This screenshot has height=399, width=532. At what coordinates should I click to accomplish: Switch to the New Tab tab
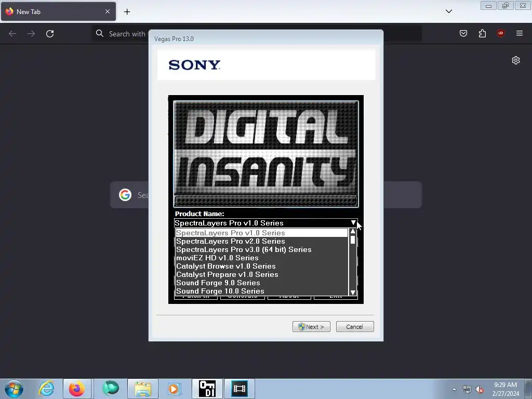[x=58, y=11]
